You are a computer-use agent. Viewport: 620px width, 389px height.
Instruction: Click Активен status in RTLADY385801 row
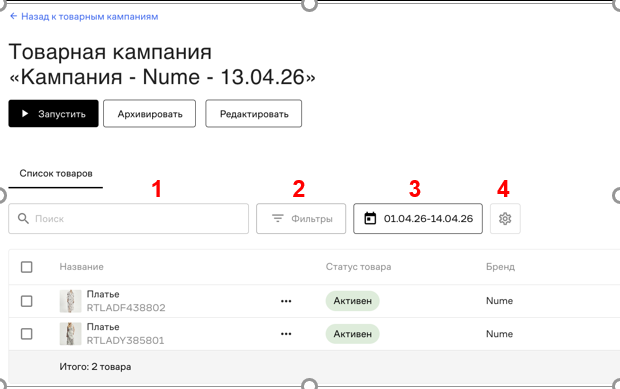[x=352, y=334]
